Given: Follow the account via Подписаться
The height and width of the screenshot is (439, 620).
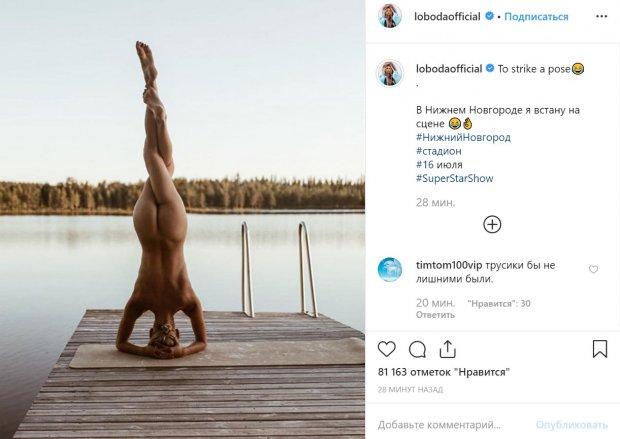Looking at the screenshot, I should pos(536,17).
